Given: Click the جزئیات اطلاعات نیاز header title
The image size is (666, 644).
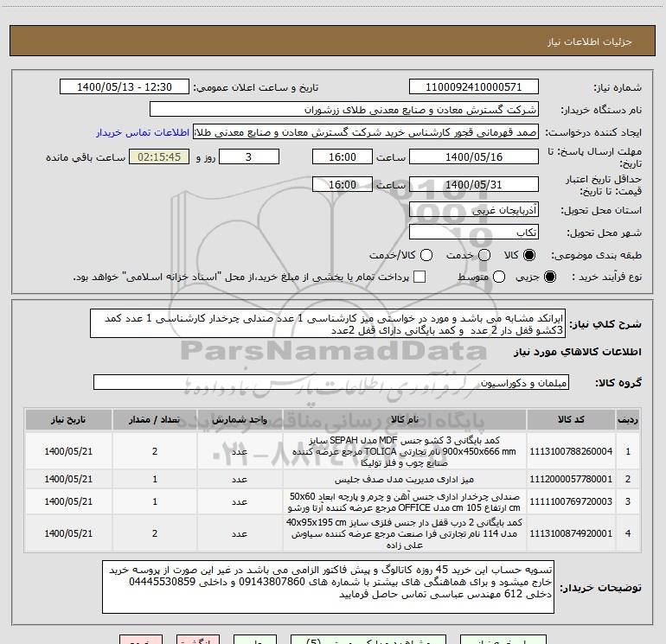Looking at the screenshot, I should pos(590,41).
